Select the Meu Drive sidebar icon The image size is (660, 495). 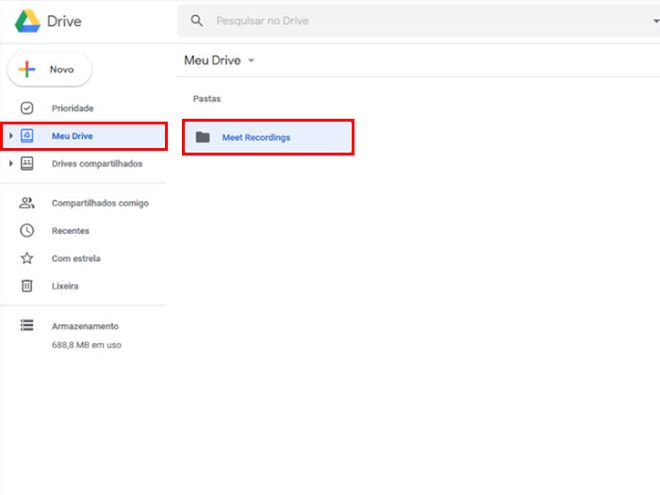click(27, 136)
